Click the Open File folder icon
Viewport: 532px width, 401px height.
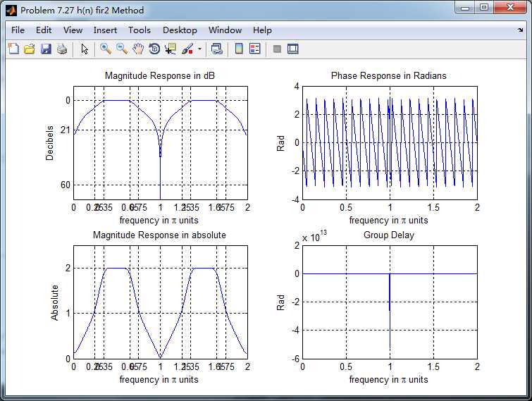(x=30, y=49)
